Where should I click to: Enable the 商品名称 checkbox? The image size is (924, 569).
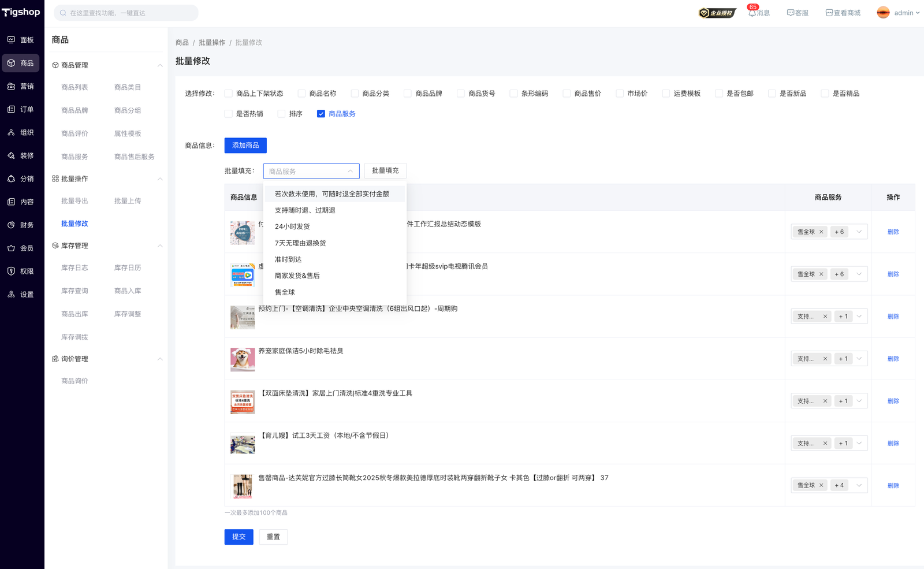tap(301, 94)
